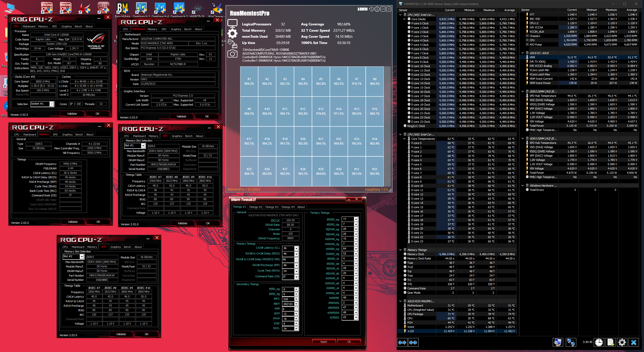Switch to Timings #2 tab in Mem TweakIt

click(x=255, y=207)
